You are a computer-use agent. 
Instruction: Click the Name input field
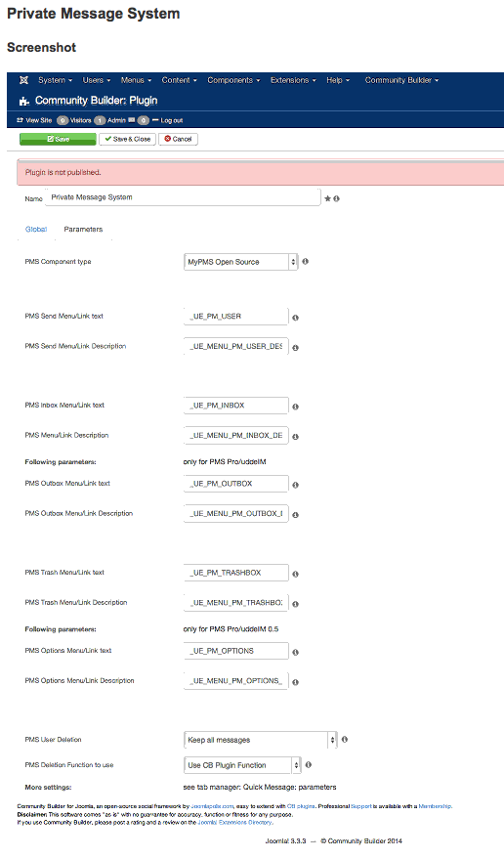(183, 197)
